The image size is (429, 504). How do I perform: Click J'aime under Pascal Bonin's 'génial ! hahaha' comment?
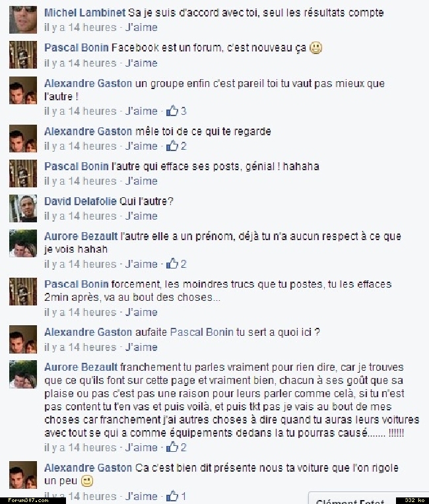[x=141, y=181]
